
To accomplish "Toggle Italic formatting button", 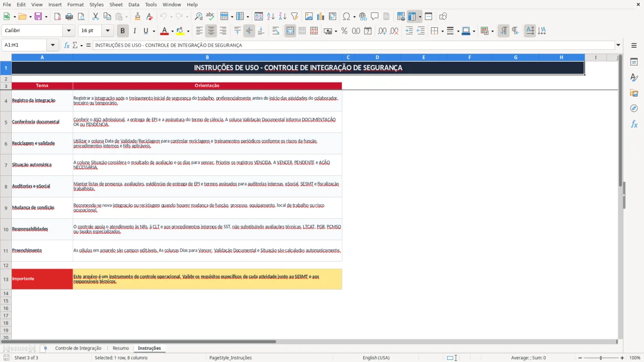I will coord(135,31).
